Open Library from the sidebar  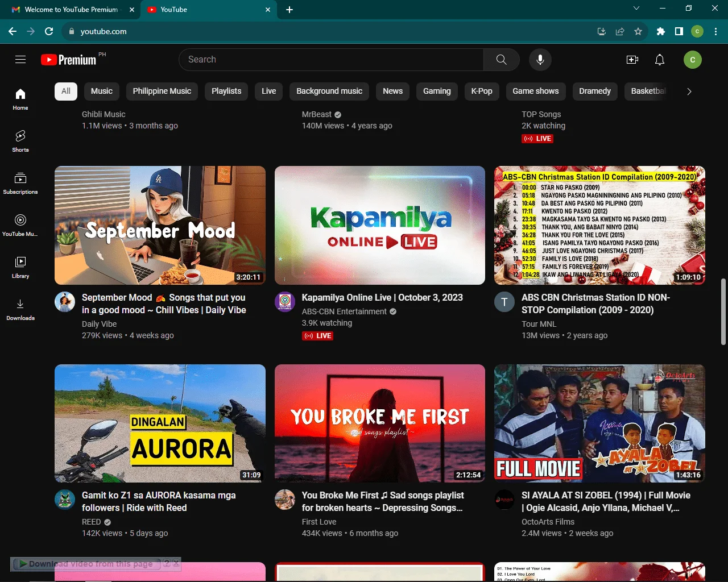20,267
